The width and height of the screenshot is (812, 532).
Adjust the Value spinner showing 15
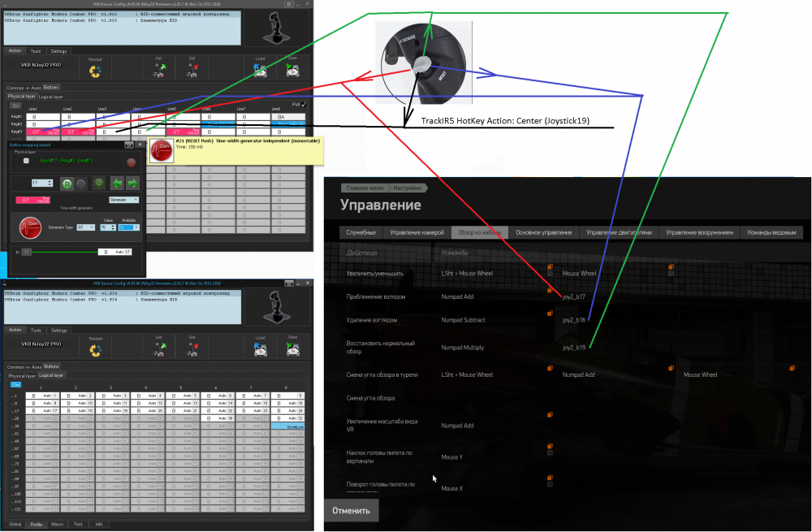click(108, 227)
